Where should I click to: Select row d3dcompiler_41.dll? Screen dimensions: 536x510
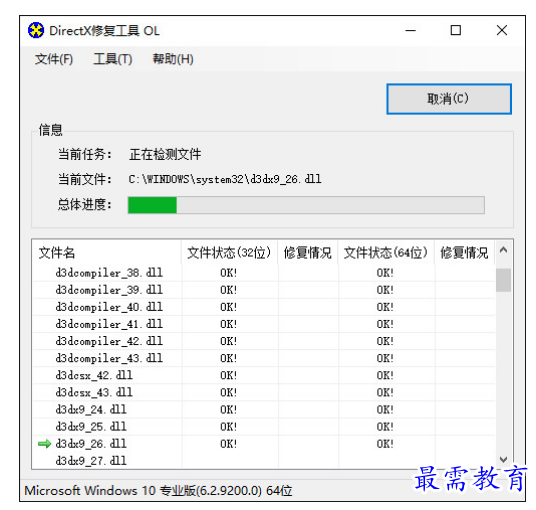(x=264, y=324)
